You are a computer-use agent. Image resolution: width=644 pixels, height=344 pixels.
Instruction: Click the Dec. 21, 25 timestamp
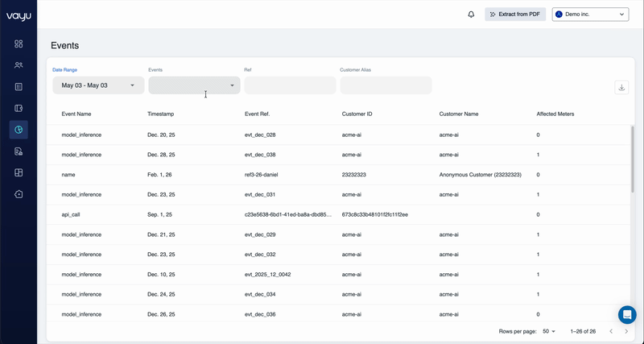tap(161, 234)
